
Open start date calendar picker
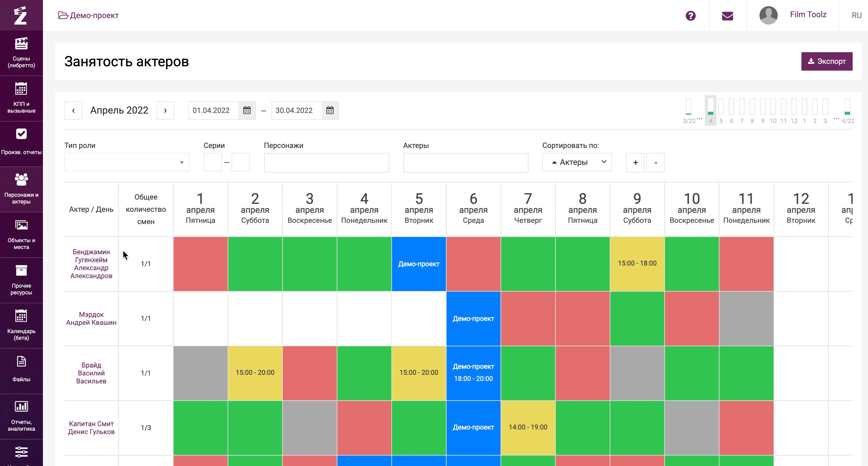coord(247,110)
